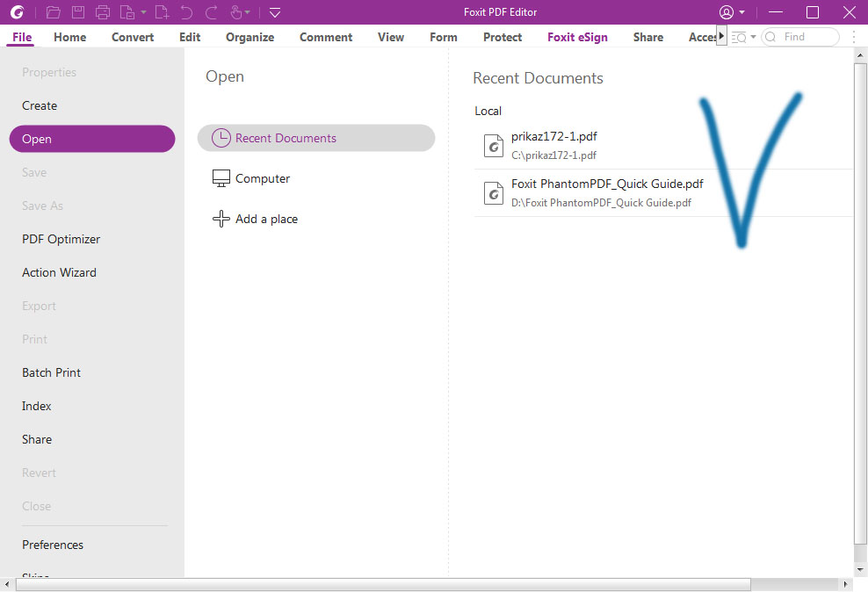Switch to the File tab
This screenshot has width=868, height=592.
(22, 37)
